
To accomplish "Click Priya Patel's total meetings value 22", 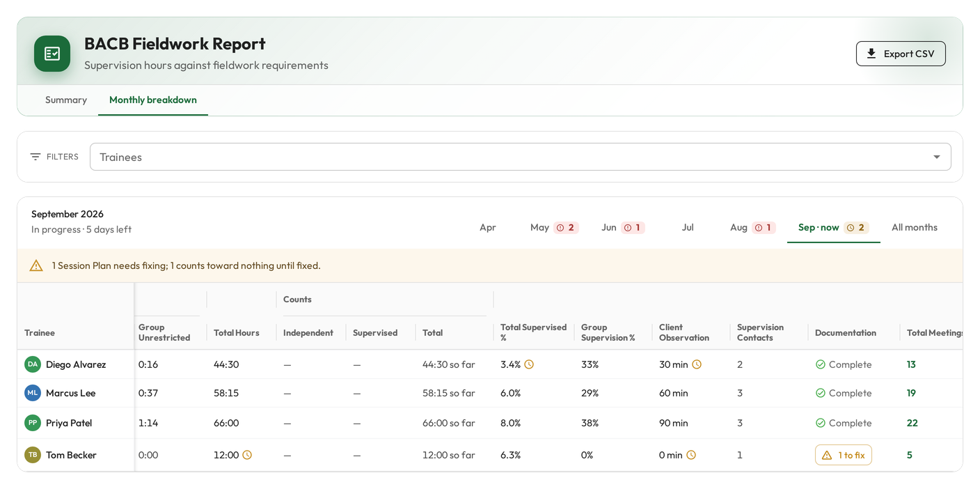I will click(912, 423).
